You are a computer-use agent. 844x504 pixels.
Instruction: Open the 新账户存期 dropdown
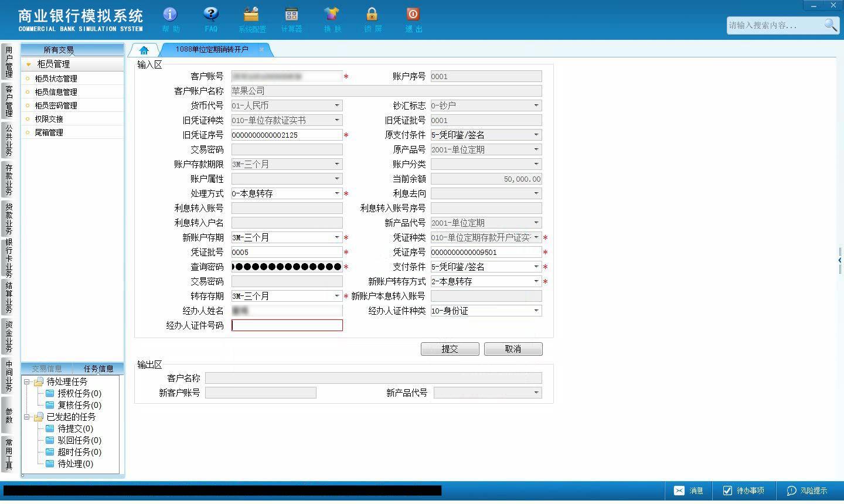tap(337, 237)
